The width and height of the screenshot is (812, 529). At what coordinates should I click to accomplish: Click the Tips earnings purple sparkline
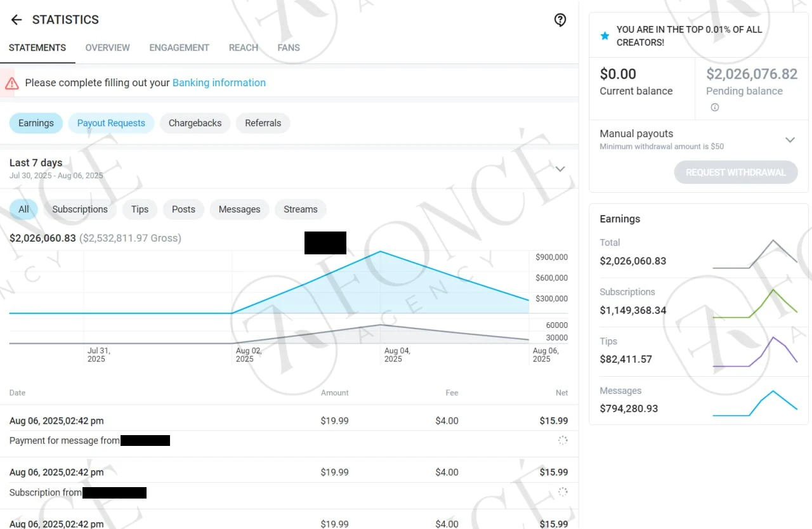click(x=755, y=353)
